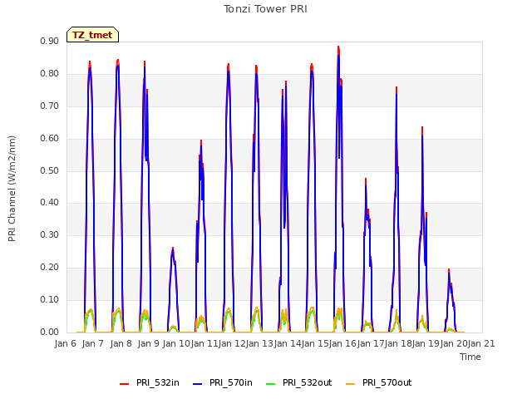532x399 pixels.
Task: Click the 0.90 y-axis tick label
Action: pos(50,41)
